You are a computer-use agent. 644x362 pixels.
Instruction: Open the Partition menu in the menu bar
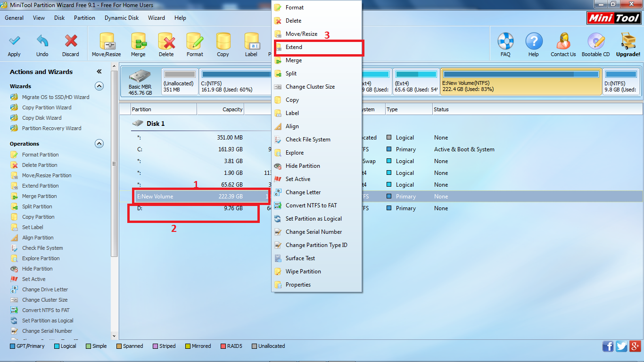84,18
